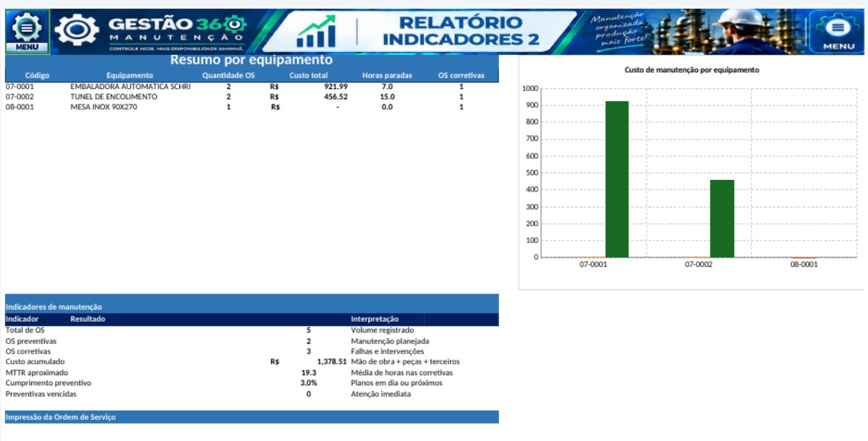
Task: Click the 'Atenção imediata' interpretation text
Action: point(381,394)
